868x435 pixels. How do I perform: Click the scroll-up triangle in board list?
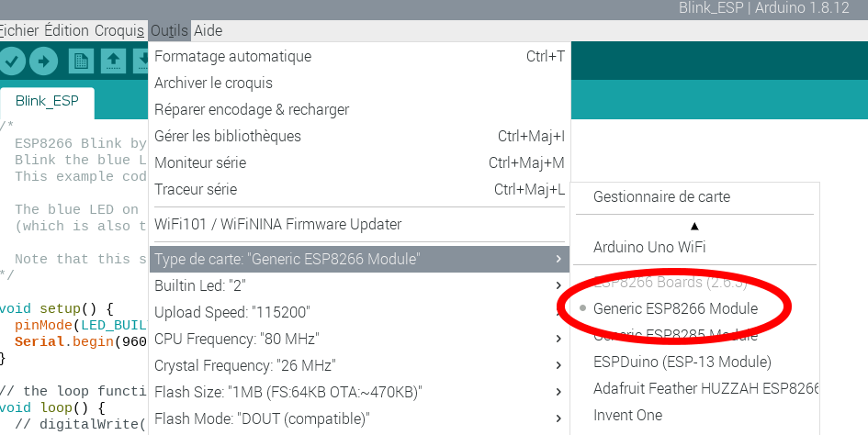pyautogui.click(x=694, y=226)
